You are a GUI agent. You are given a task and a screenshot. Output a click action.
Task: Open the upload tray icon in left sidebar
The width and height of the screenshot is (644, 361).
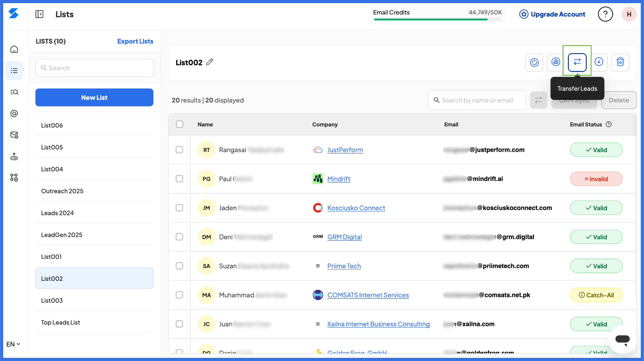(14, 156)
